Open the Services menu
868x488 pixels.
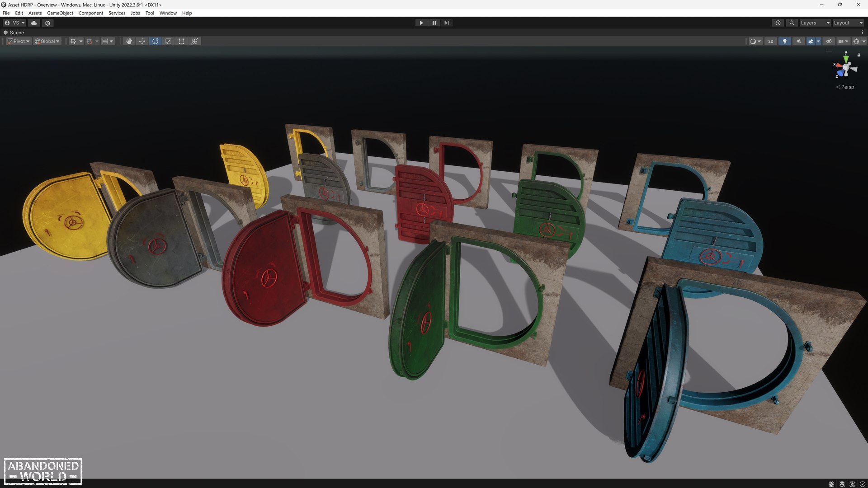point(117,13)
